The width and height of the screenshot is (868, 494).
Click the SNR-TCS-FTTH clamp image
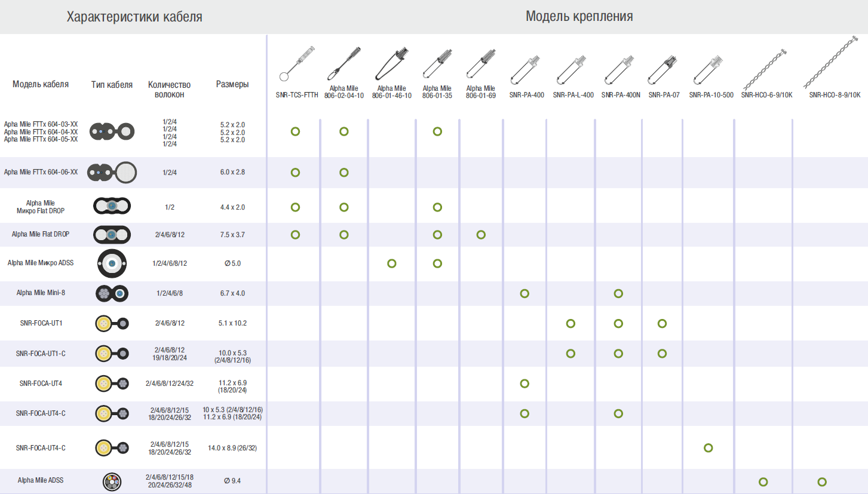click(296, 62)
